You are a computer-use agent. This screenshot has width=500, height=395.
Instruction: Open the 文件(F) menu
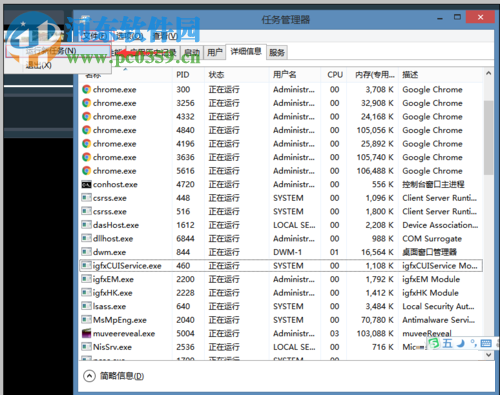(95, 36)
